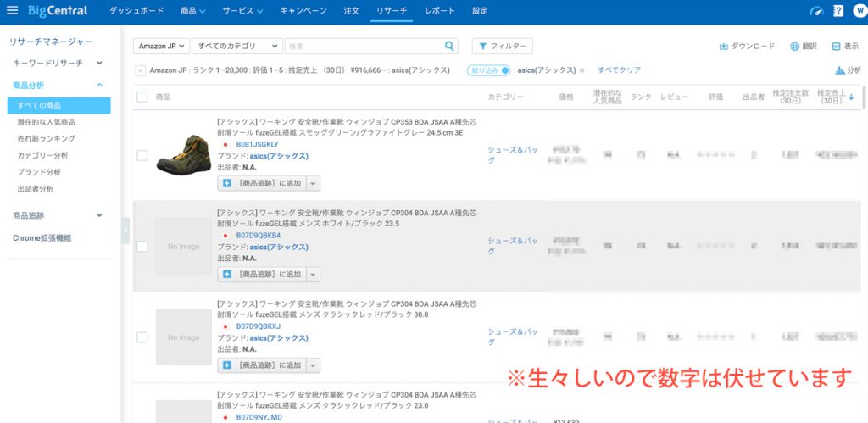This screenshot has width=868, height=423.
Task: Click すべてクリア link
Action: [619, 70]
